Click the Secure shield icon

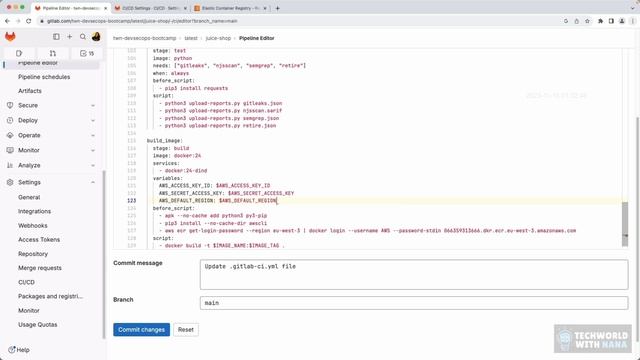[x=10, y=105]
